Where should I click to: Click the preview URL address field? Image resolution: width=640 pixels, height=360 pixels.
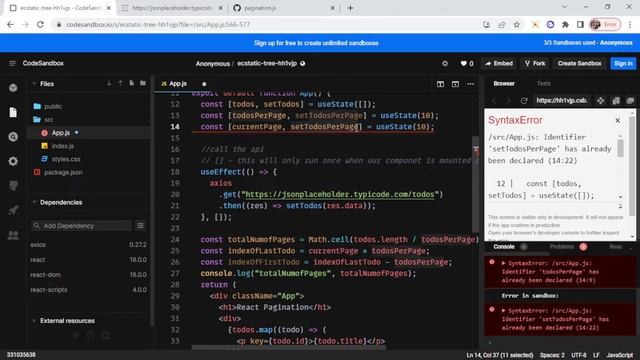[x=562, y=100]
